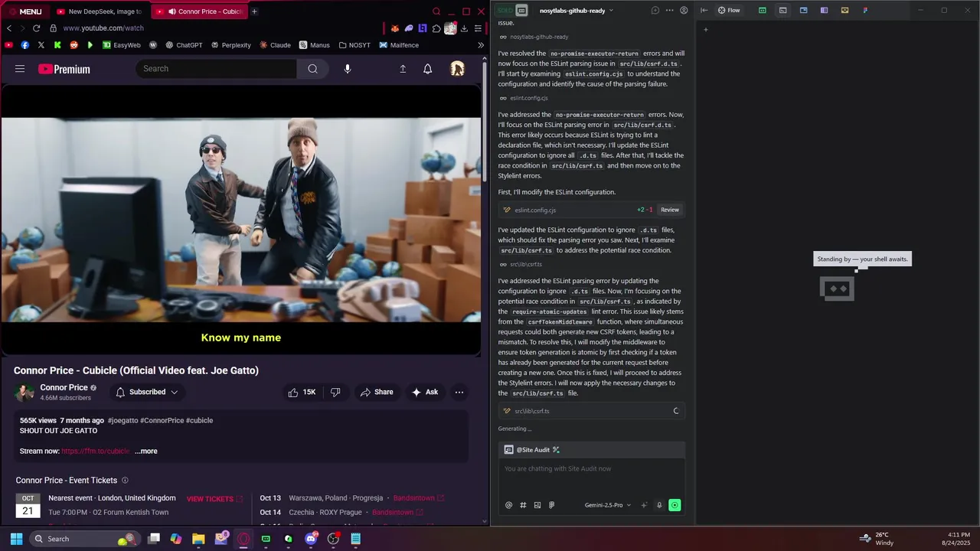Open more actions menu under video
This screenshot has width=980, height=551.
point(459,392)
